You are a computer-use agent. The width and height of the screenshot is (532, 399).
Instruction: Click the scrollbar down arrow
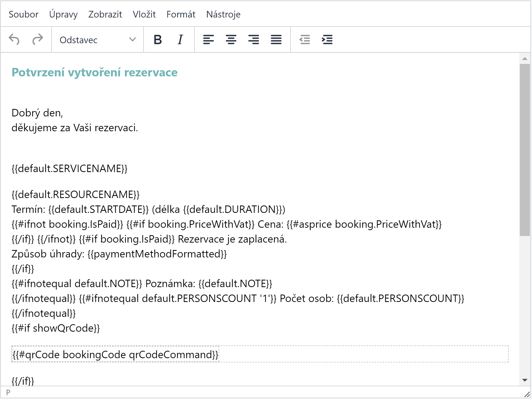point(525,380)
